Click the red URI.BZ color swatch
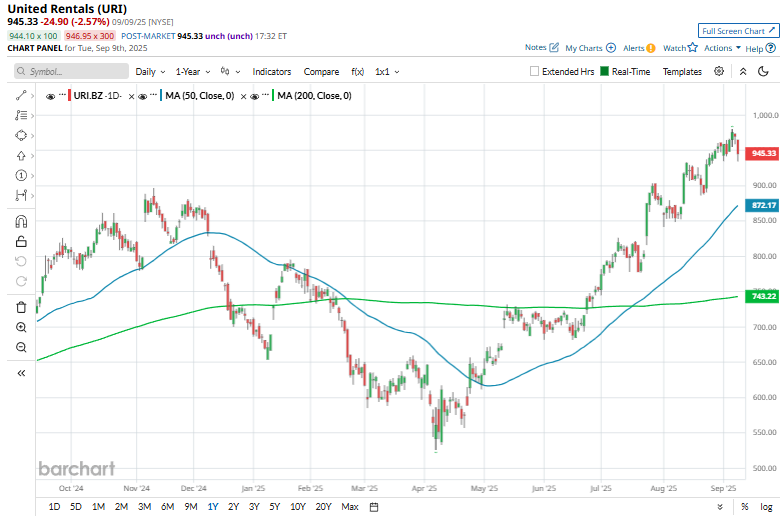This screenshot has width=780, height=520. coord(70,96)
